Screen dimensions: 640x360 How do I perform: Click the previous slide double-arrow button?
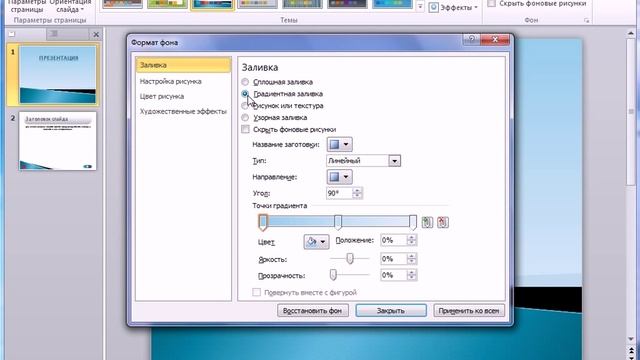click(631, 349)
